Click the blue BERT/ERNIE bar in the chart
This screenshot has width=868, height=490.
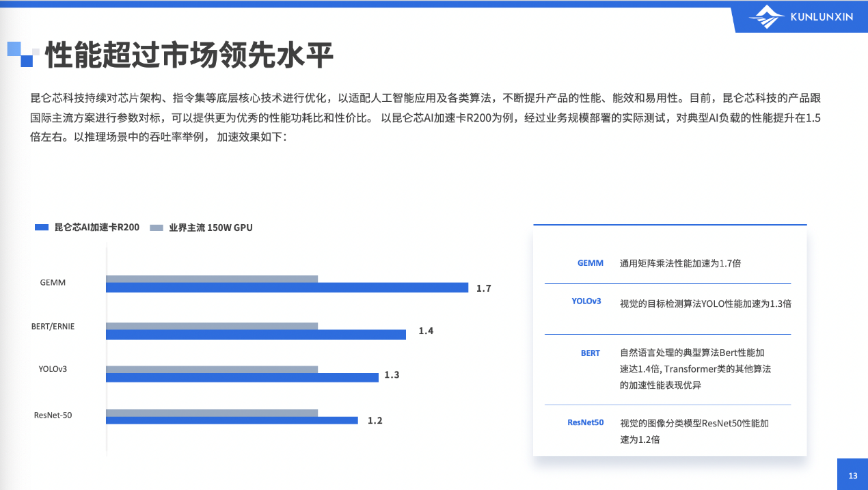[x=256, y=334]
